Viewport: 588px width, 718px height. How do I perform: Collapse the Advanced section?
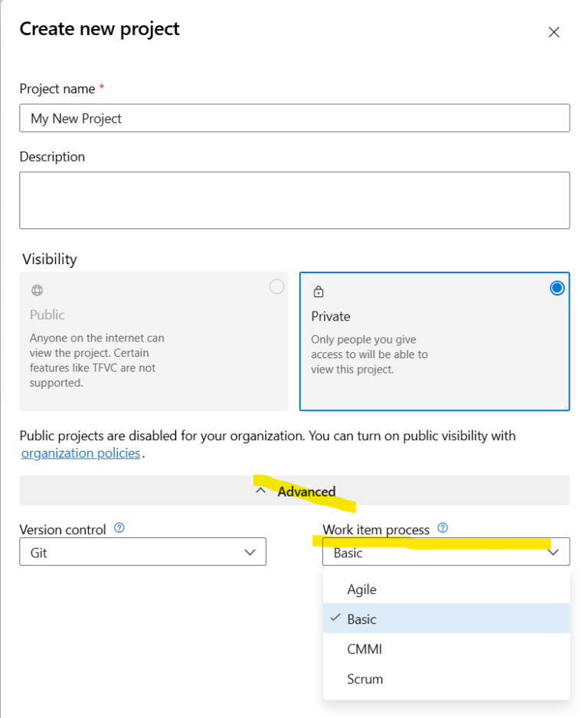295,491
